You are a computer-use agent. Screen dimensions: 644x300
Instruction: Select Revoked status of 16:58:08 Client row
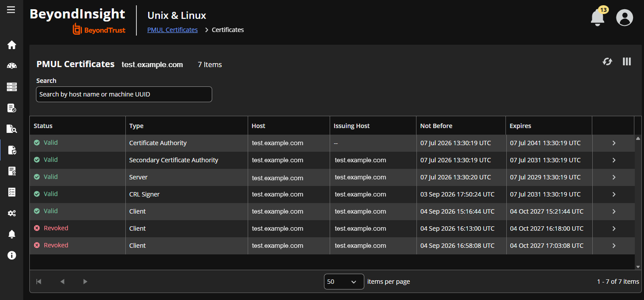51,245
